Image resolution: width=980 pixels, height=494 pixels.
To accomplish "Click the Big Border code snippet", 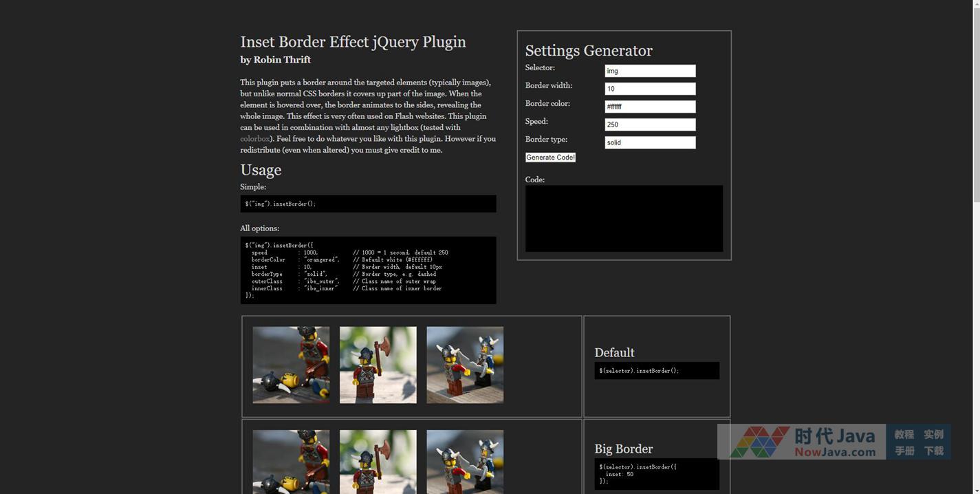I will pos(657,474).
